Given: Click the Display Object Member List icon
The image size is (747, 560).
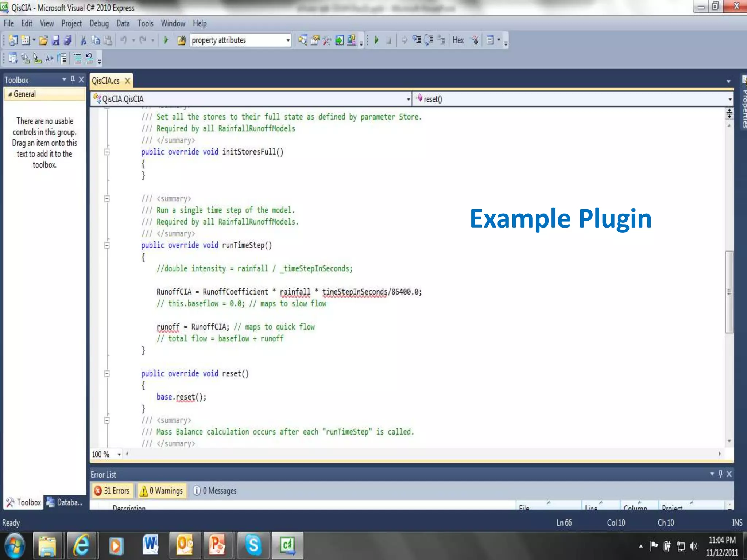Looking at the screenshot, I should pyautogui.click(x=13, y=58).
